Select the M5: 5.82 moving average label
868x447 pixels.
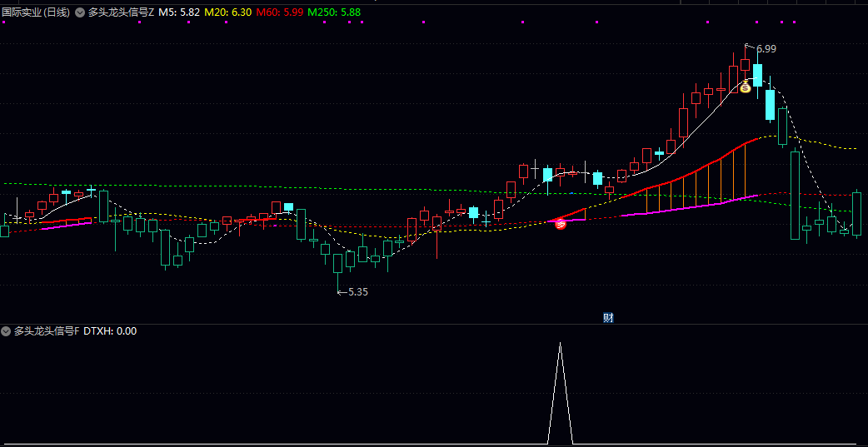(179, 13)
